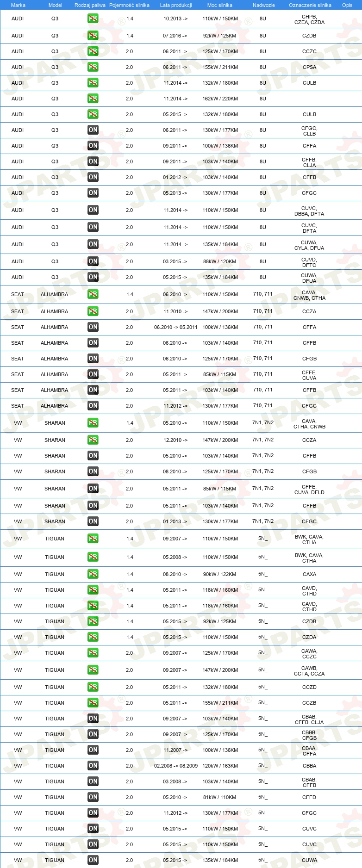Click petrol icon in Audi Q3 CCZC row
362x868 pixels.
(93, 51)
